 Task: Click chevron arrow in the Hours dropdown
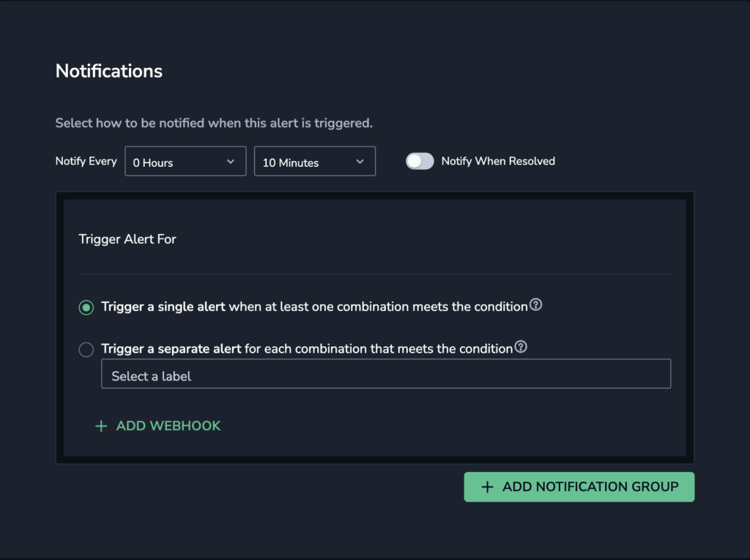pyautogui.click(x=231, y=162)
